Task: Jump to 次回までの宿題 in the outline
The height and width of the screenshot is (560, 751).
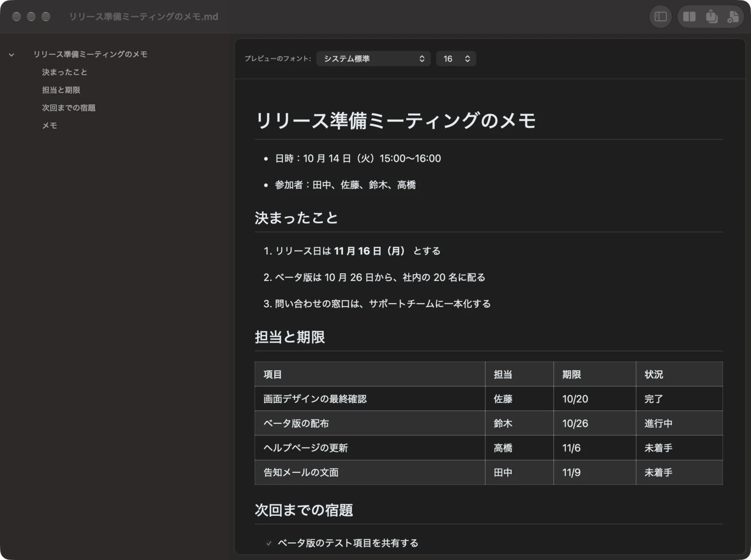Action: pyautogui.click(x=69, y=108)
